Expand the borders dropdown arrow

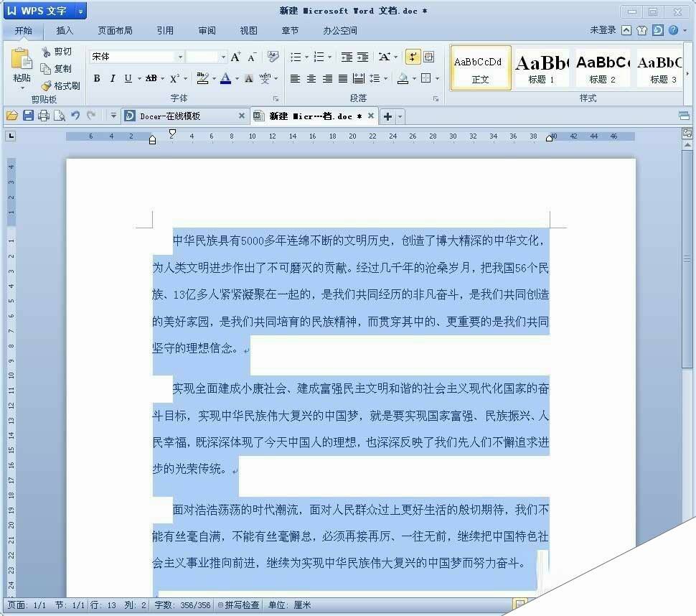click(x=437, y=78)
